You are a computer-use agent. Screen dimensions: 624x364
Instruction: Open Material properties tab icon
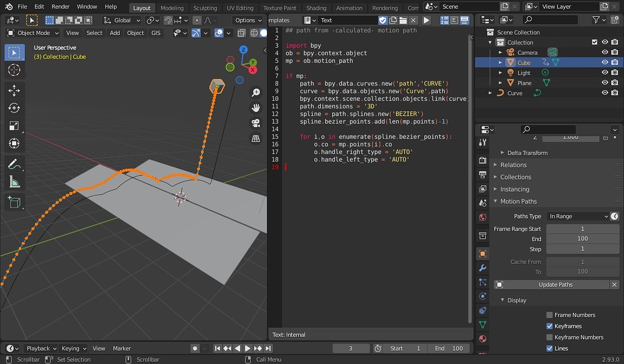click(483, 339)
